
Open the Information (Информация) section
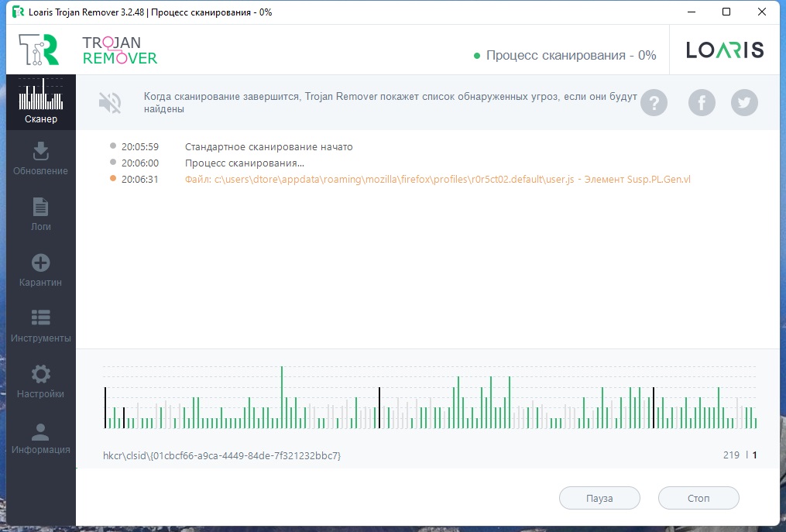pos(40,437)
